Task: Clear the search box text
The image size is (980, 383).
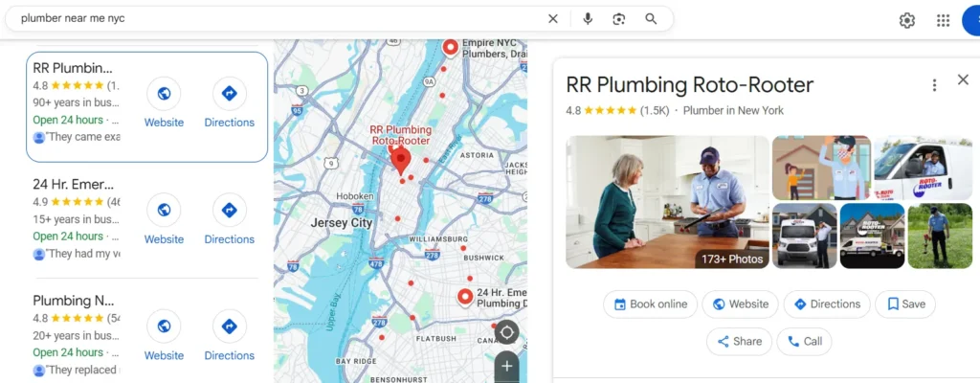Action: [x=552, y=19]
